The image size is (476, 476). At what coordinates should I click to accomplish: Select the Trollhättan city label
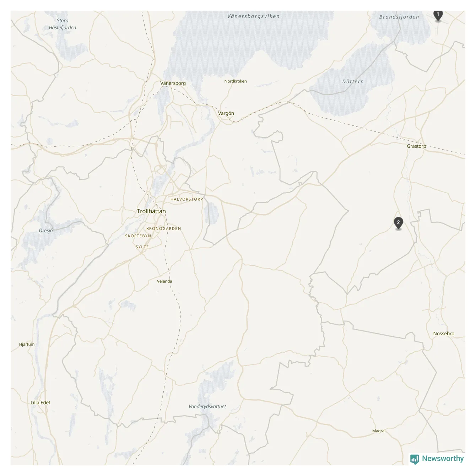coord(151,211)
